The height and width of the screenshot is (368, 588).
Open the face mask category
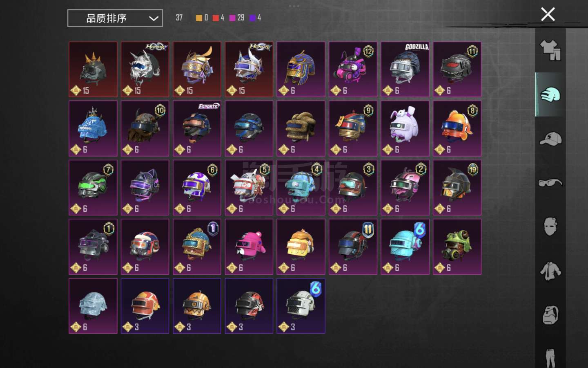(550, 226)
